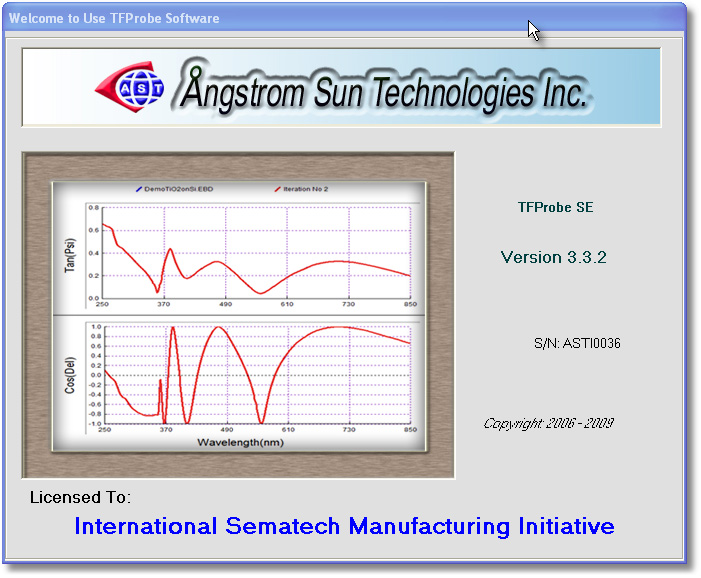Click the 'DemoTiO2onSi.EBD' legend entry

[x=175, y=189]
